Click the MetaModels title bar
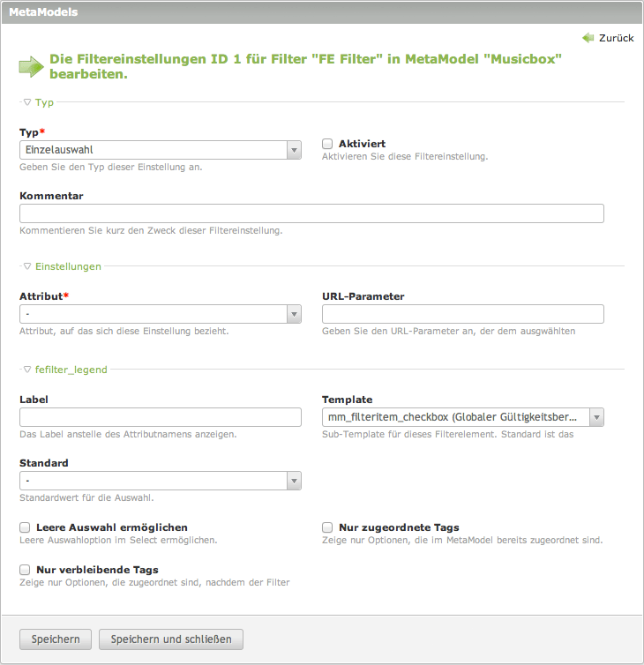The image size is (644, 665). tap(322, 12)
